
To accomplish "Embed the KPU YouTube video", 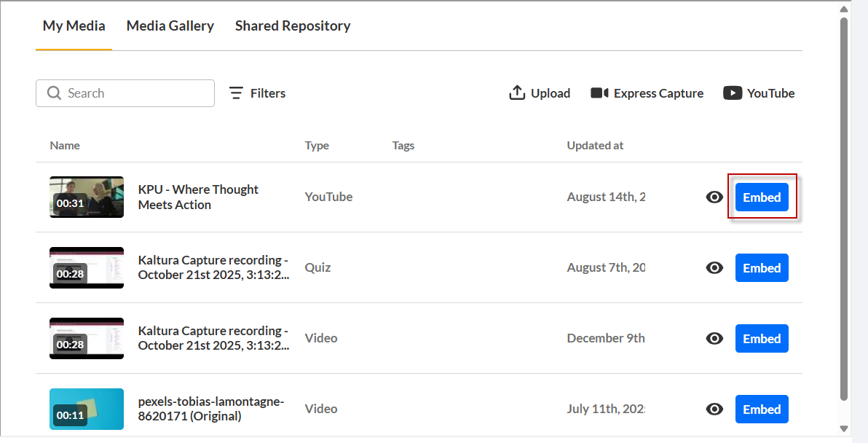I will [762, 197].
